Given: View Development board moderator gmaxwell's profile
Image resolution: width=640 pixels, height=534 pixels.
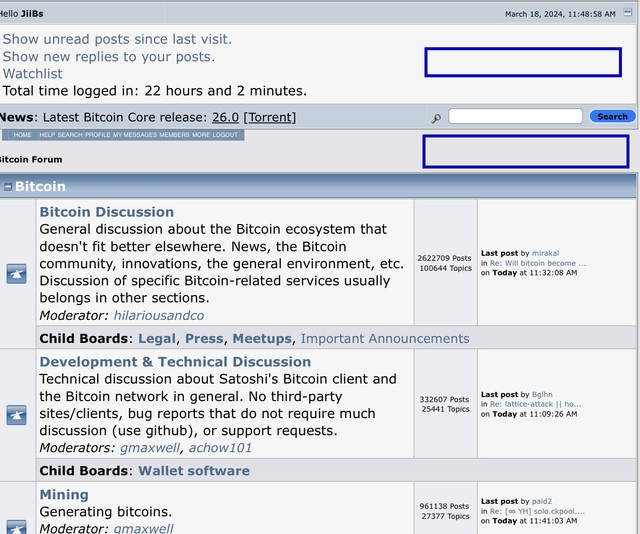Looking at the screenshot, I should tap(150, 448).
